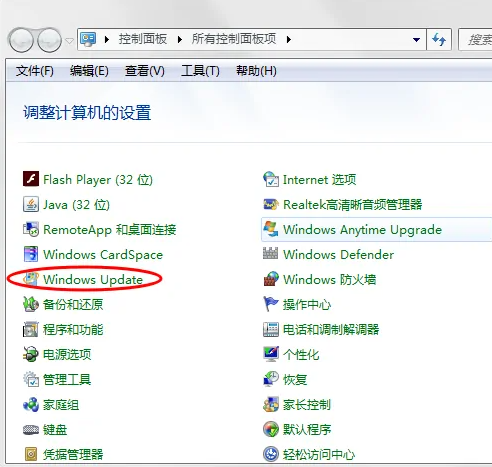The image size is (492, 467).
Task: Click the 键盘 keyboard icon
Action: coord(31,430)
